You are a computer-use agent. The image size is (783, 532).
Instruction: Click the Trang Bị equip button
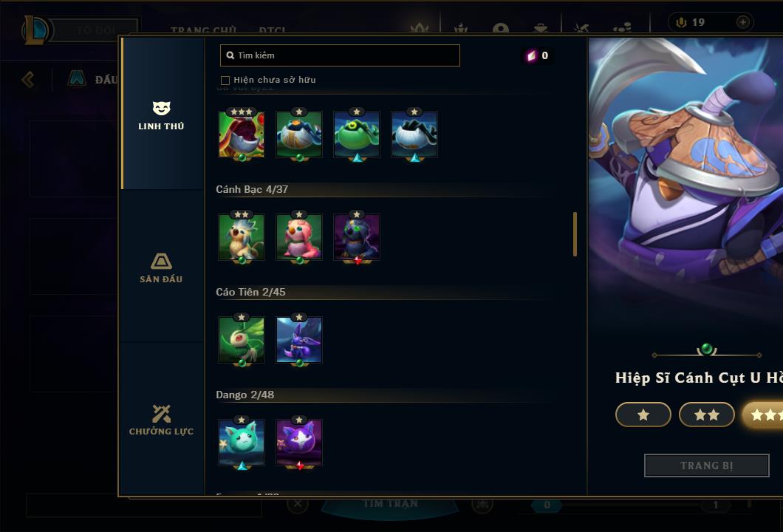click(707, 465)
